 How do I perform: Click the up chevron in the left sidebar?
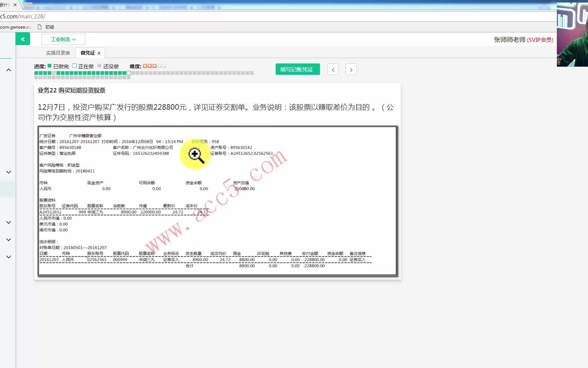[x=8, y=70]
